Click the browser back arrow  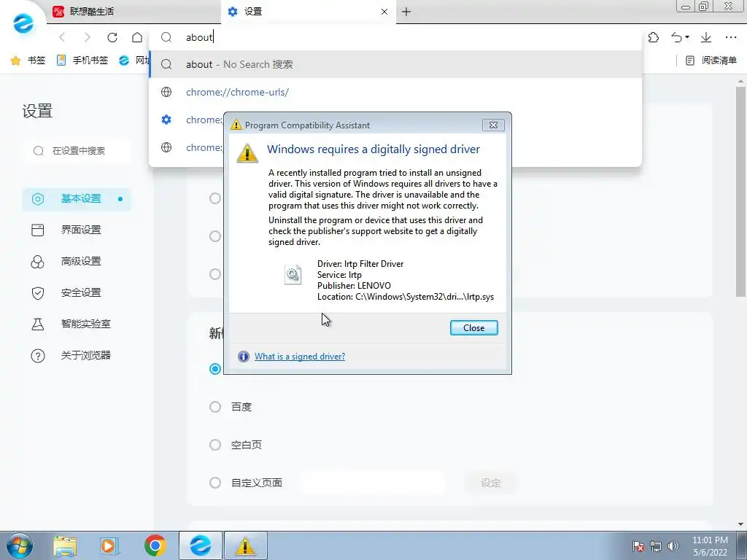coord(62,37)
